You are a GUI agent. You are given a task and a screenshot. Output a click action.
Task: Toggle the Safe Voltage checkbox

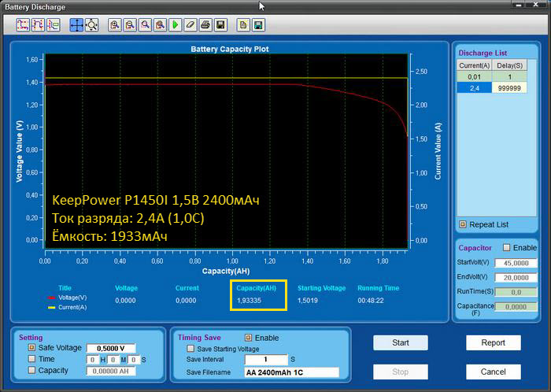pos(32,347)
